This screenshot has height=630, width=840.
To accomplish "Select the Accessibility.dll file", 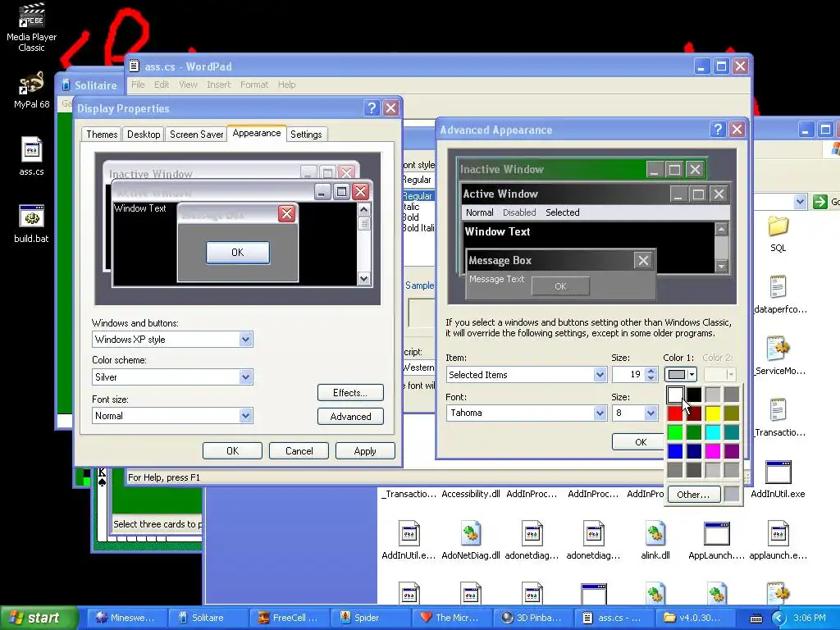I will click(x=470, y=494).
